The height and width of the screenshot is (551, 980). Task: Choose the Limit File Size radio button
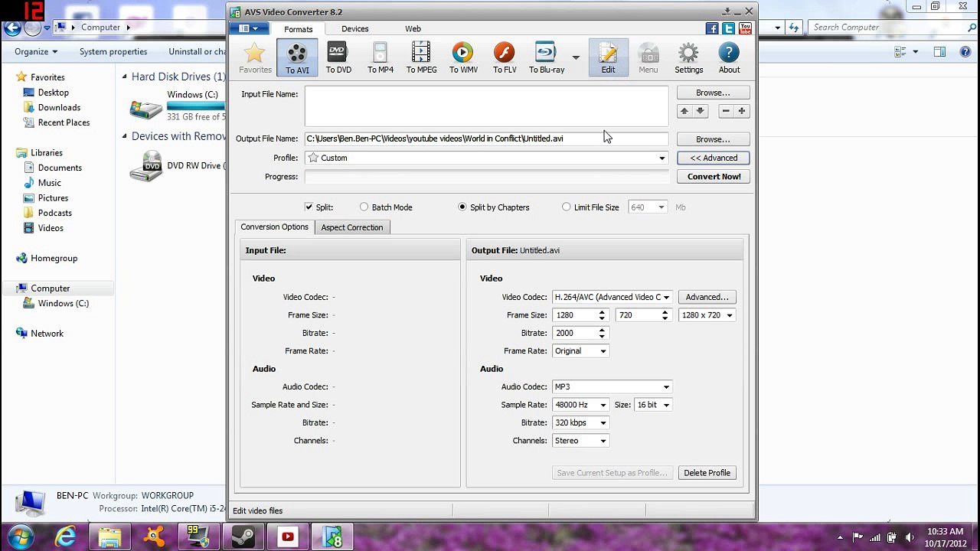pos(566,207)
